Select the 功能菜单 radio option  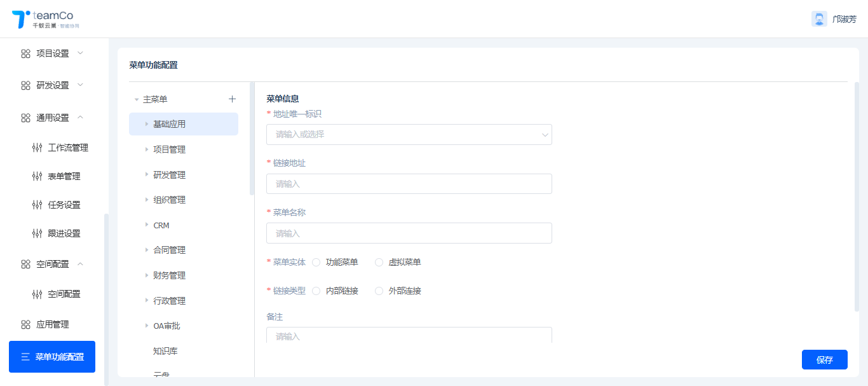[316, 262]
